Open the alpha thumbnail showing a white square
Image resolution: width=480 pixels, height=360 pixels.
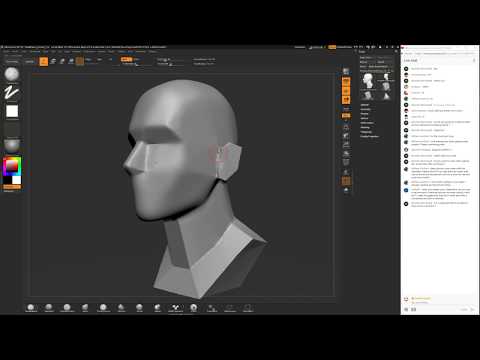[12, 111]
